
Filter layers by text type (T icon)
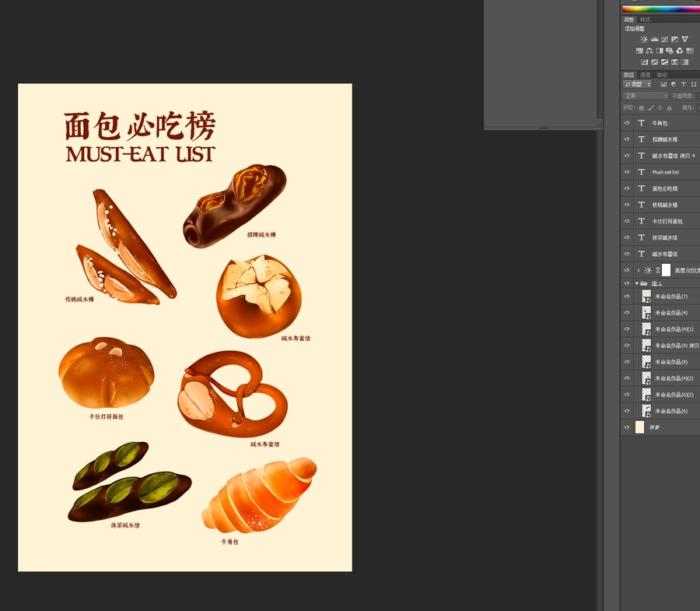coord(684,84)
